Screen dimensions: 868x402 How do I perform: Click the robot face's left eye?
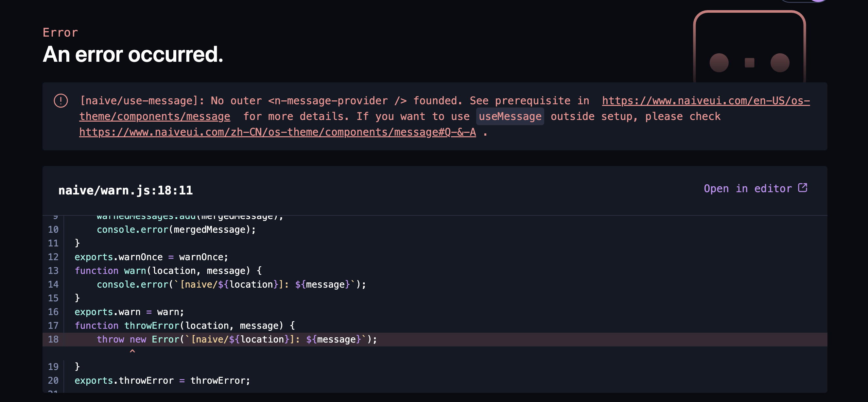pyautogui.click(x=719, y=63)
